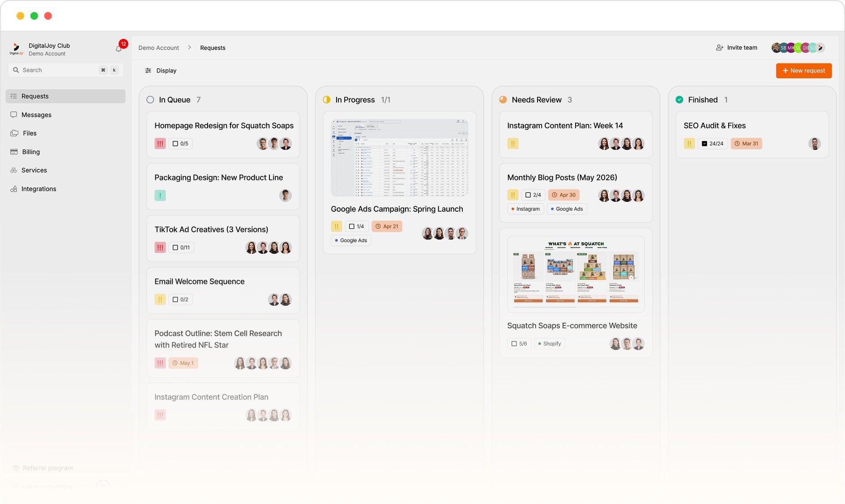This screenshot has width=845, height=504.
Task: Click the 0/5 checklist on Homepage Redesign card
Action: point(180,143)
